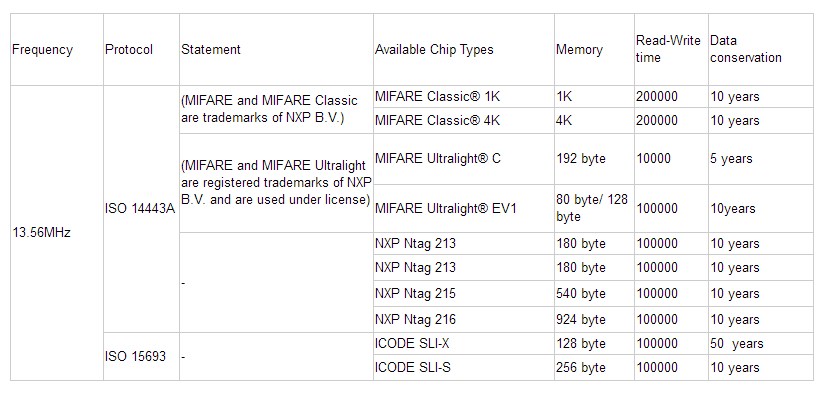Select the Read-Write time header
The width and height of the screenshot is (831, 394).
671,50
